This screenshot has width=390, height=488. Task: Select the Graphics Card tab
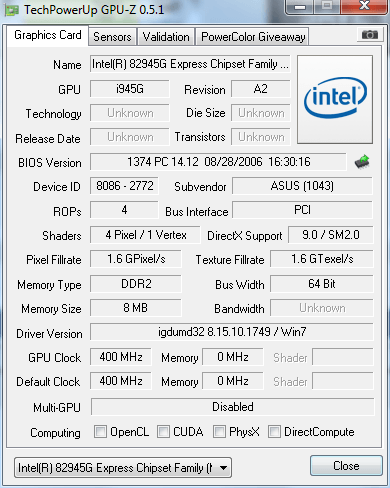coord(48,35)
